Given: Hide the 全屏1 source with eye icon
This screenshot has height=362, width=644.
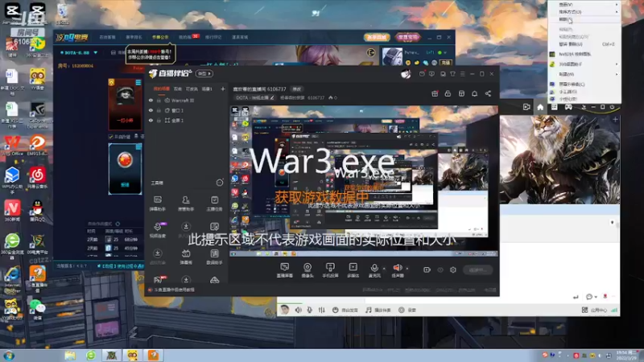Looking at the screenshot, I should [x=151, y=120].
